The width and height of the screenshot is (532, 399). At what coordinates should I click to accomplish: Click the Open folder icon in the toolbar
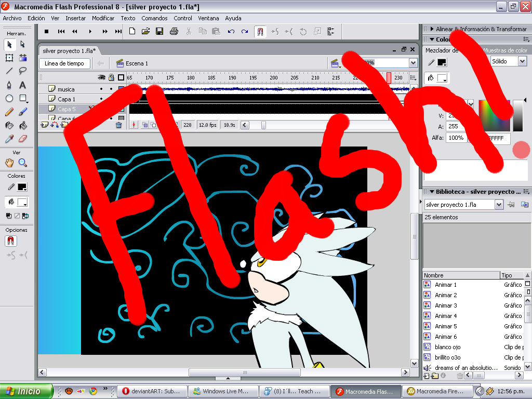[145, 32]
